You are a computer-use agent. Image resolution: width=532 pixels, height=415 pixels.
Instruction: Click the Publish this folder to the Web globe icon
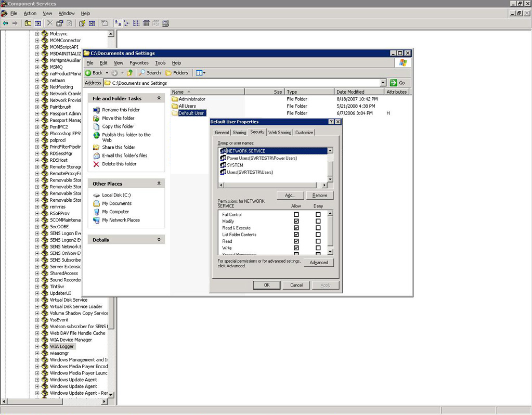(96, 135)
